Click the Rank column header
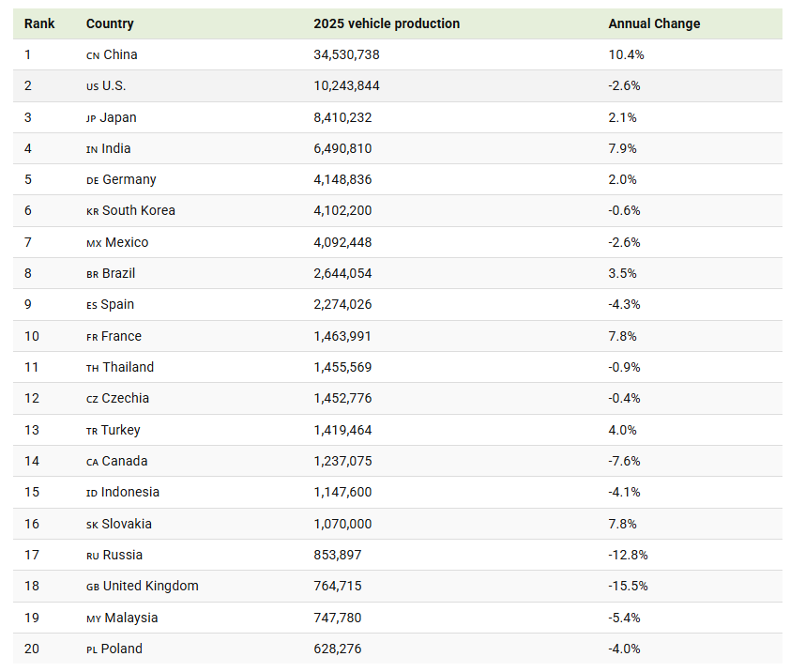This screenshot has height=672, width=790. (39, 23)
